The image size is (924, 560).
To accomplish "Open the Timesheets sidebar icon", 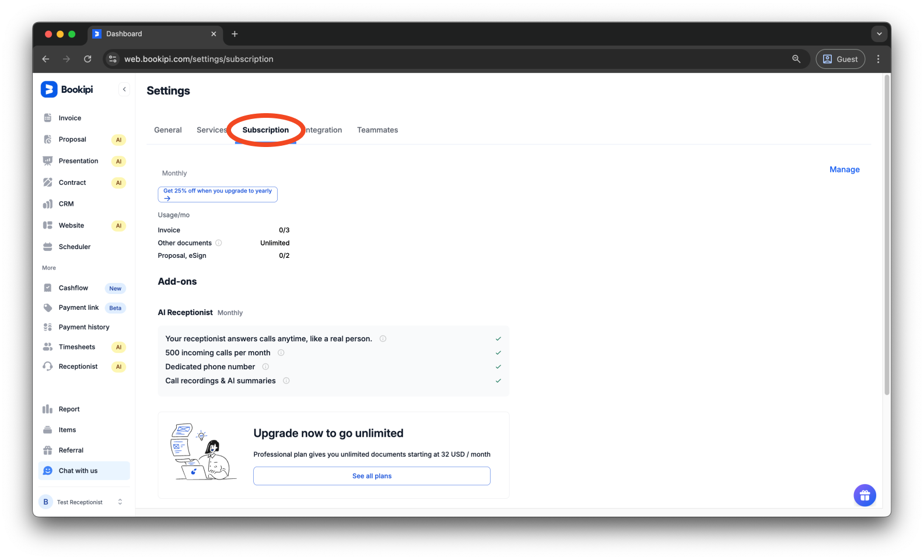I will [x=48, y=346].
